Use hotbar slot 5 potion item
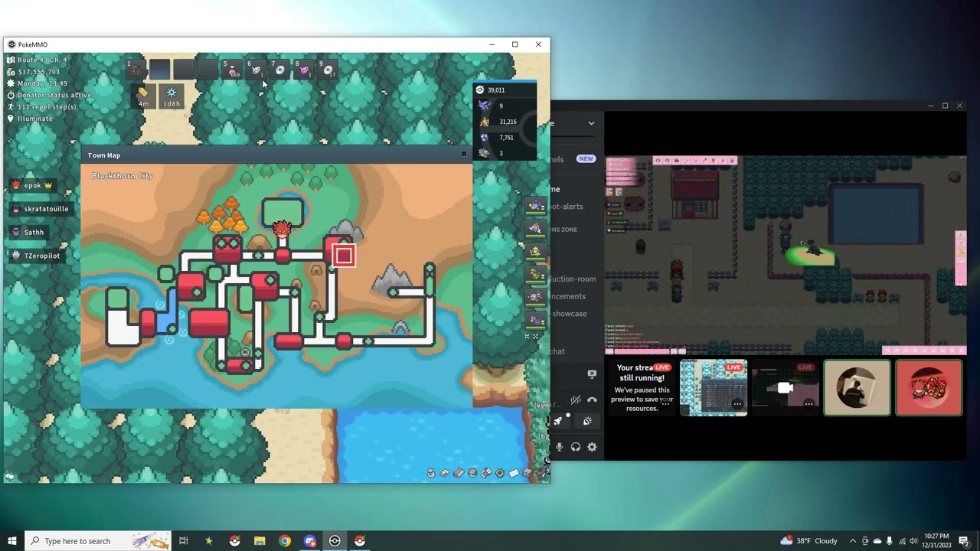 pos(232,70)
